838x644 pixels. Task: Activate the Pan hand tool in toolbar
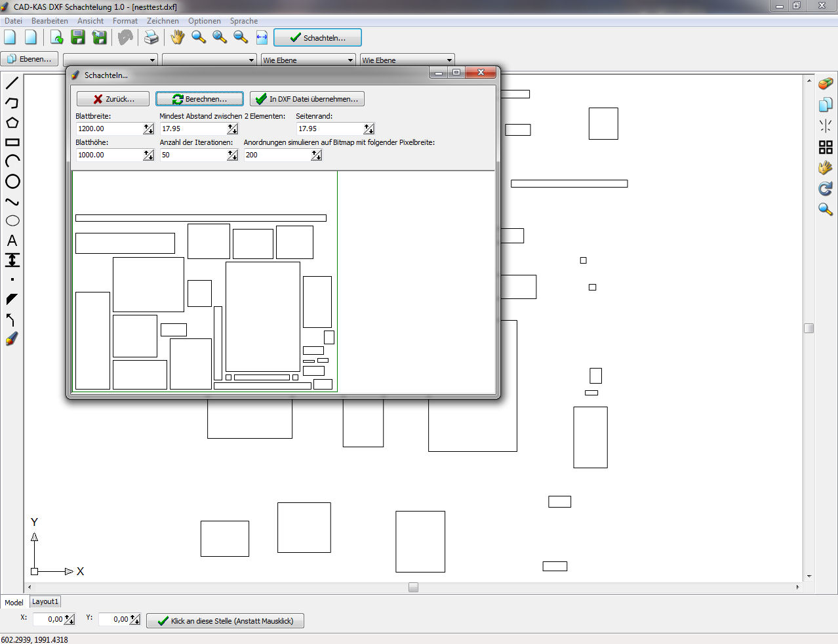click(177, 37)
